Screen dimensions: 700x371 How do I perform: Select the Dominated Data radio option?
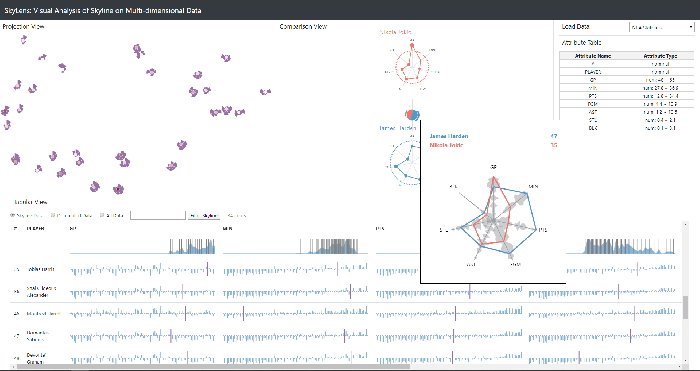point(53,216)
